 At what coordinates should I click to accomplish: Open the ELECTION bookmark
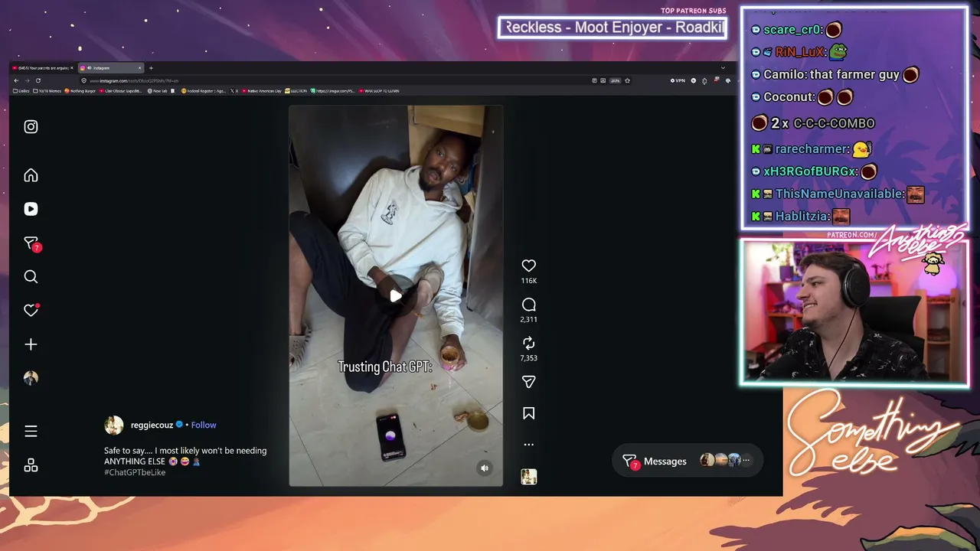click(296, 91)
